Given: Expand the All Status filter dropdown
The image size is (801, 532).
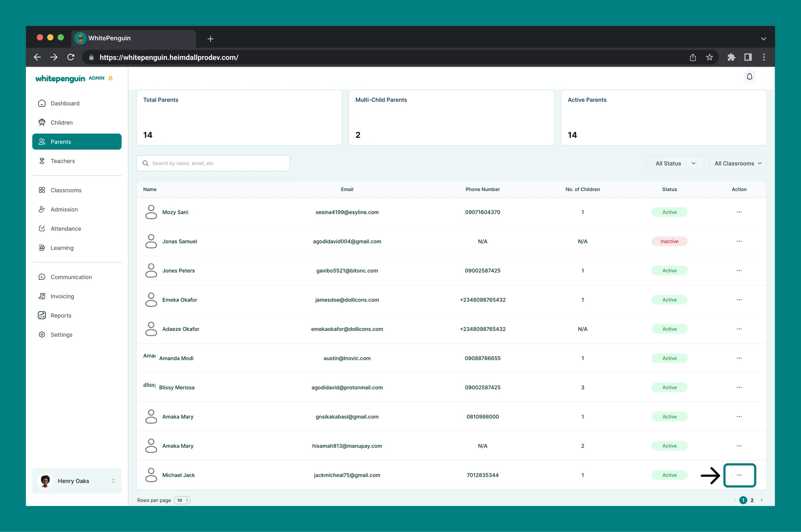Looking at the screenshot, I should click(675, 163).
